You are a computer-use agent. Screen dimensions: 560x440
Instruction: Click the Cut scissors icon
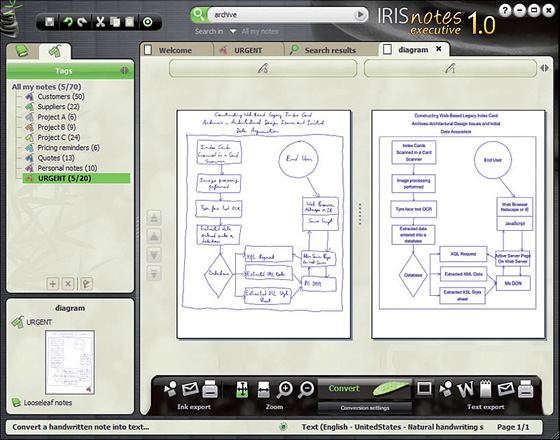100,22
